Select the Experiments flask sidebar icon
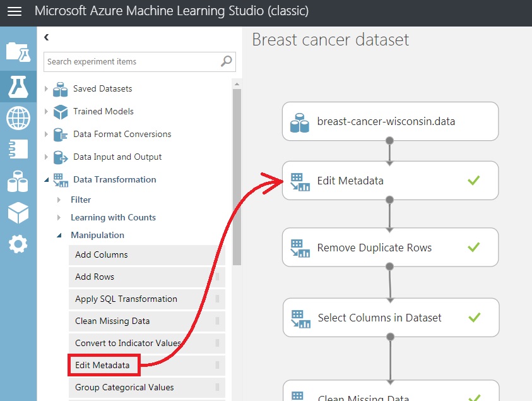 (18, 87)
